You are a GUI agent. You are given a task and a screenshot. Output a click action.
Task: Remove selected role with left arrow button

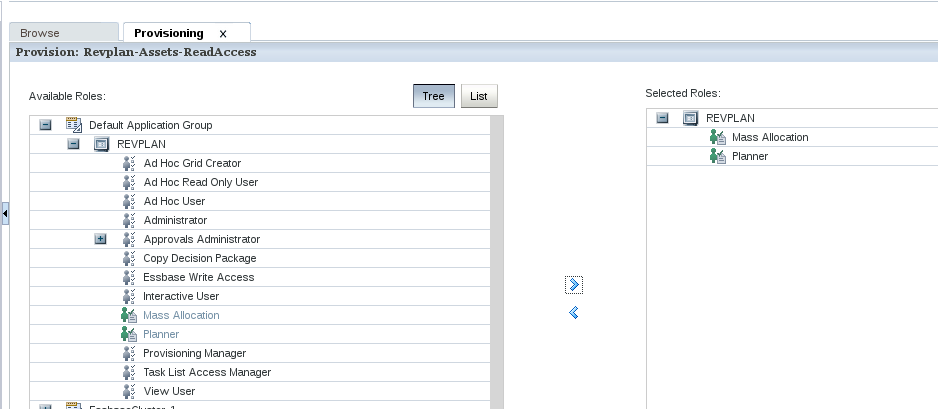click(x=574, y=313)
